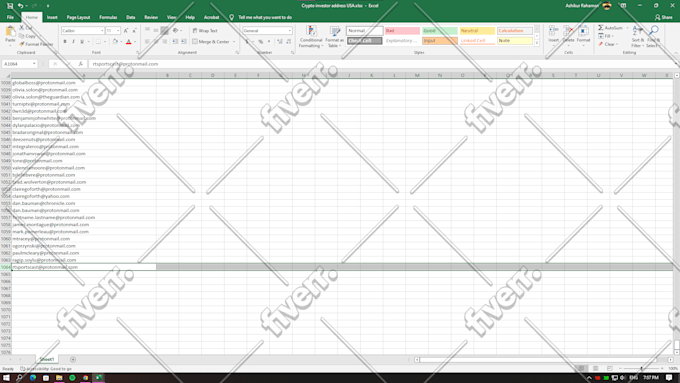Open Conditional Formatting menu
The image size is (680, 383).
[311, 36]
